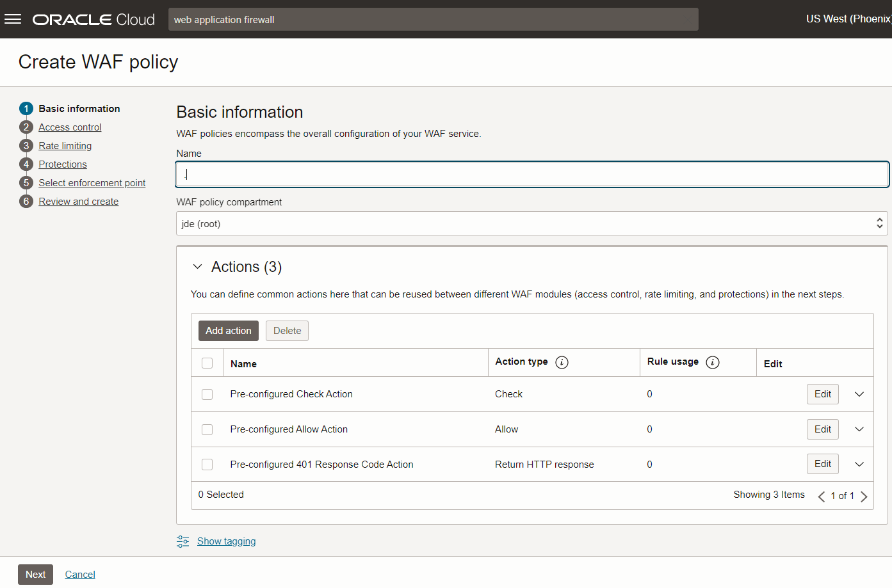Open the Oracle Cloud navigation menu

point(13,19)
